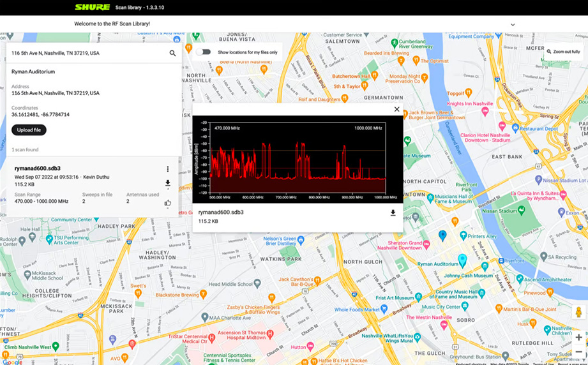The width and height of the screenshot is (588, 365).
Task: Click the Frist Art Museum marker
Action: 419,297
